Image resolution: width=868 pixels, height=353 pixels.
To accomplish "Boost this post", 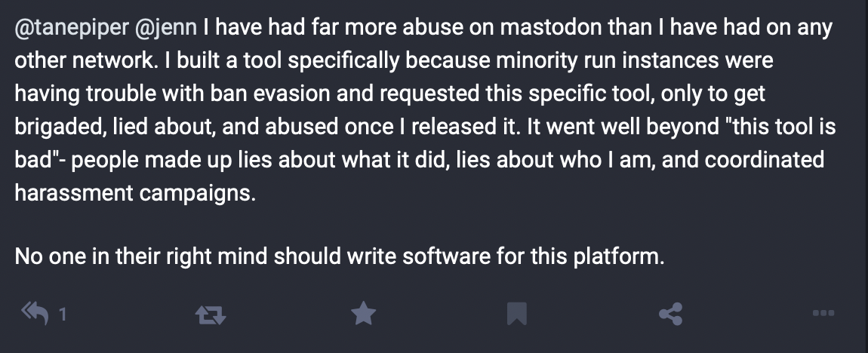I will [x=210, y=313].
